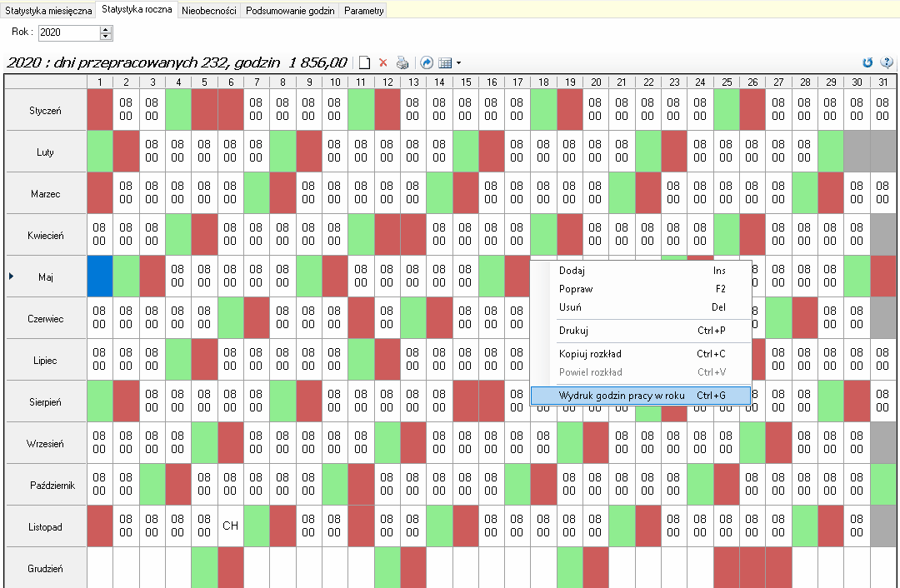Image resolution: width=900 pixels, height=588 pixels.
Task: Click the Wrzesień row header
Action: point(46,443)
